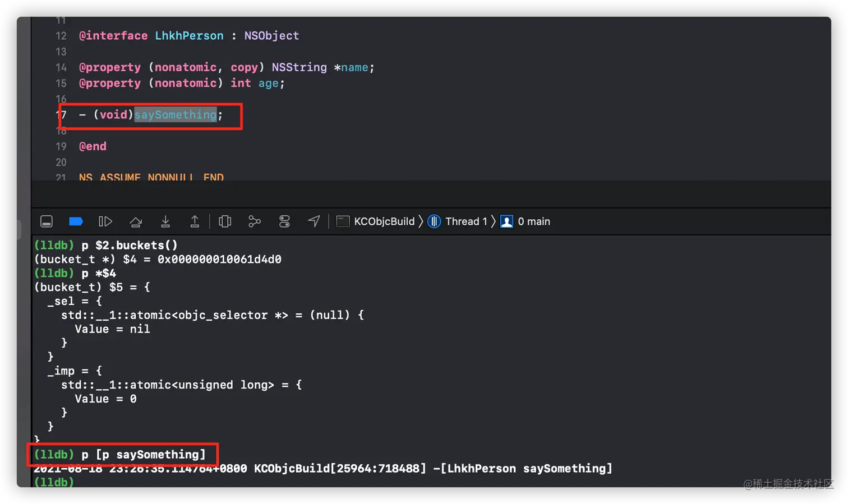Click line number 15 in the gutter
The image size is (848, 504).
coord(61,83)
